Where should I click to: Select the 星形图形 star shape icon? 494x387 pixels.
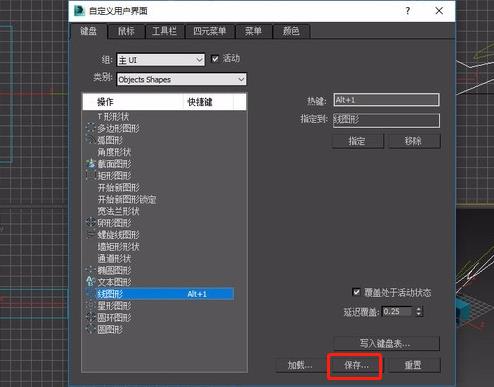click(90, 306)
